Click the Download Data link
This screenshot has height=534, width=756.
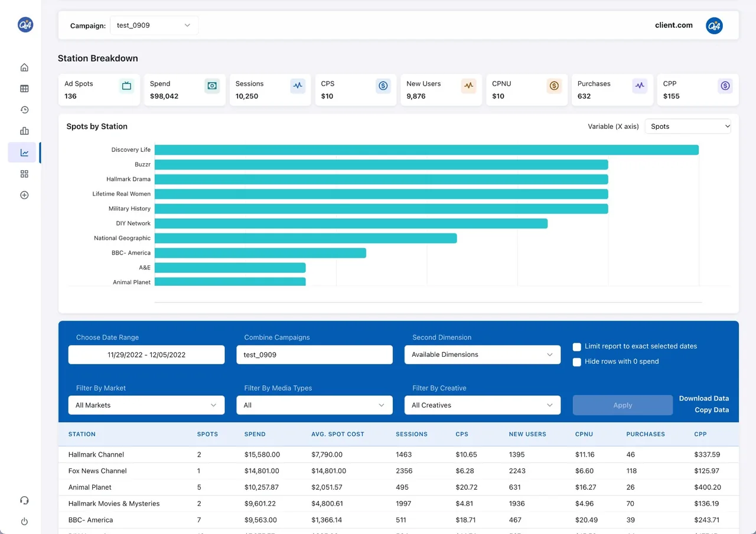pyautogui.click(x=704, y=398)
